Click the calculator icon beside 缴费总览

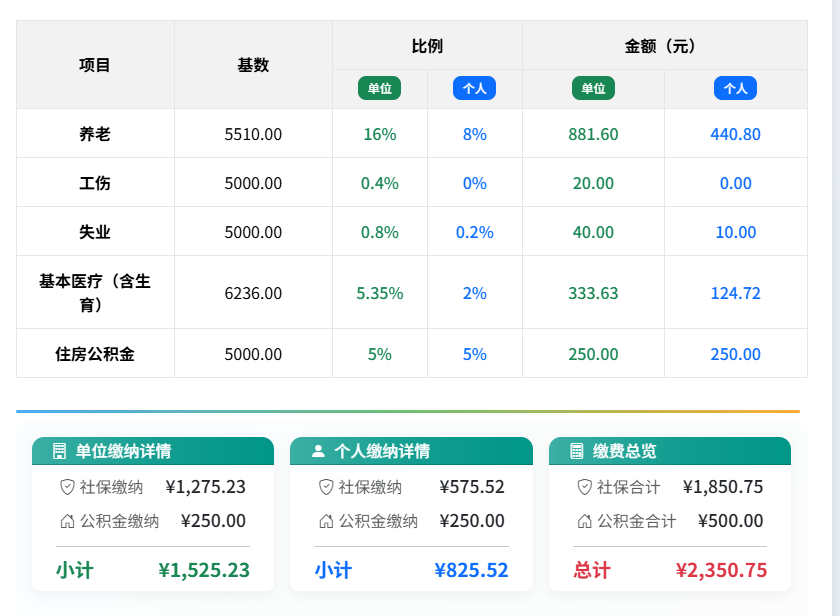577,451
